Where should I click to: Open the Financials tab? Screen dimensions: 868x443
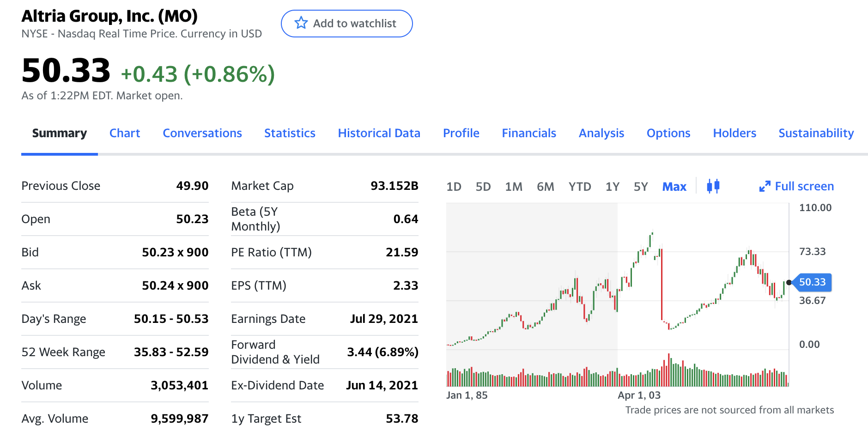[529, 133]
